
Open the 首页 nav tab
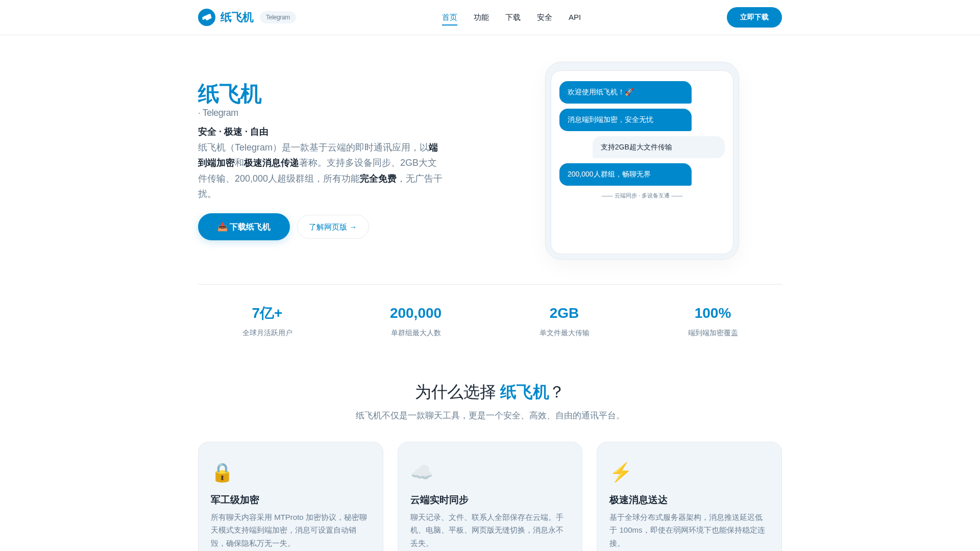[450, 17]
